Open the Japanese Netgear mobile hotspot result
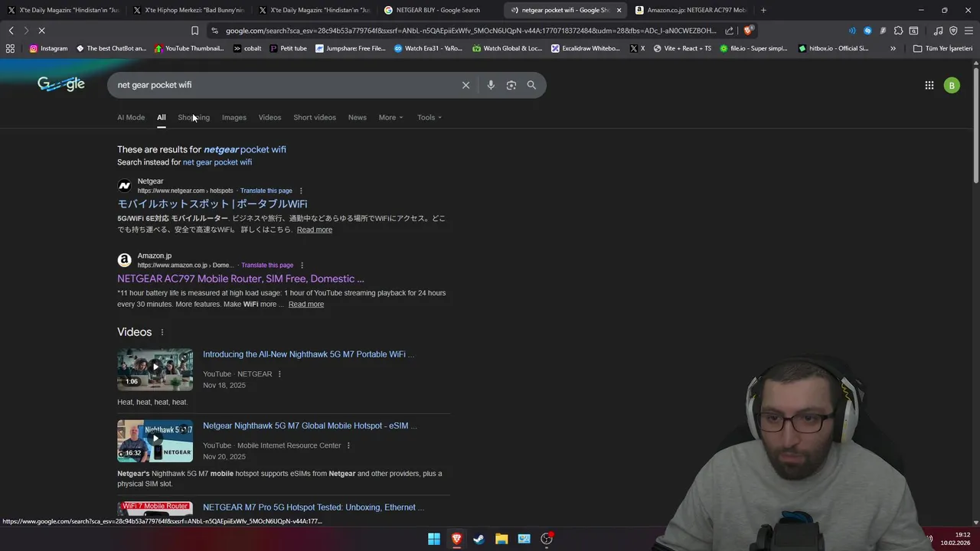This screenshot has height=551, width=980. (212, 204)
